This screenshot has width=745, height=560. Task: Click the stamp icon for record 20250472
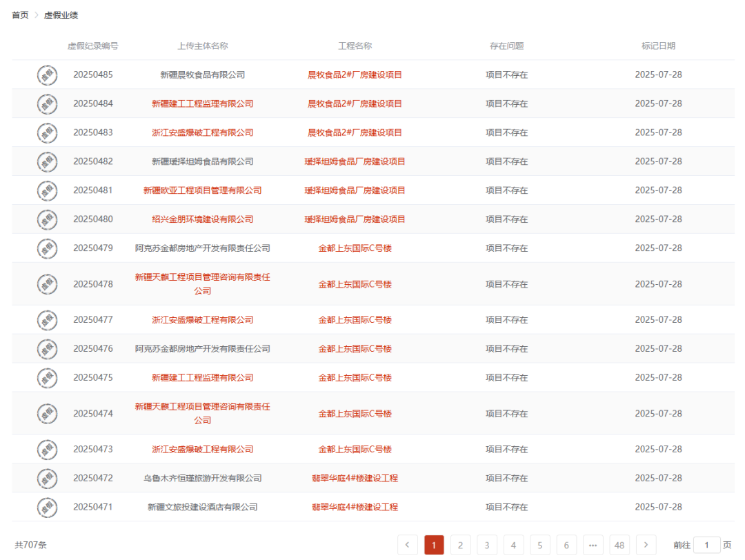pyautogui.click(x=47, y=479)
